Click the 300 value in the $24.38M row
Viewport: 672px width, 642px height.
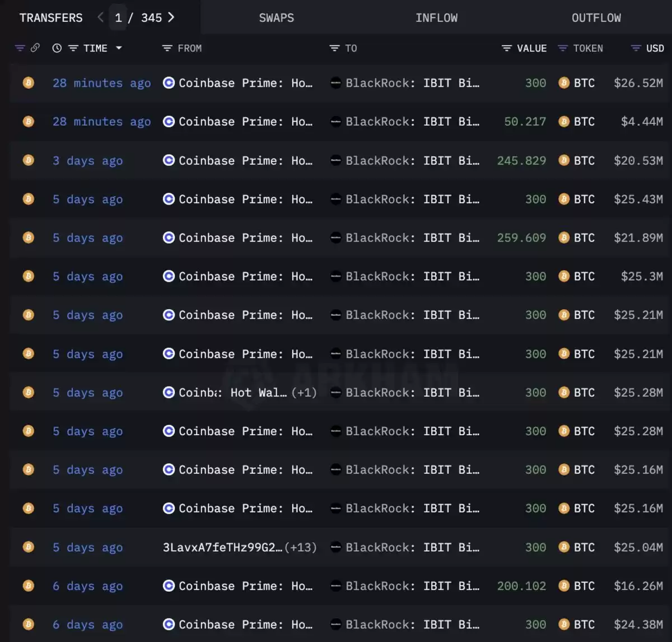coord(536,625)
